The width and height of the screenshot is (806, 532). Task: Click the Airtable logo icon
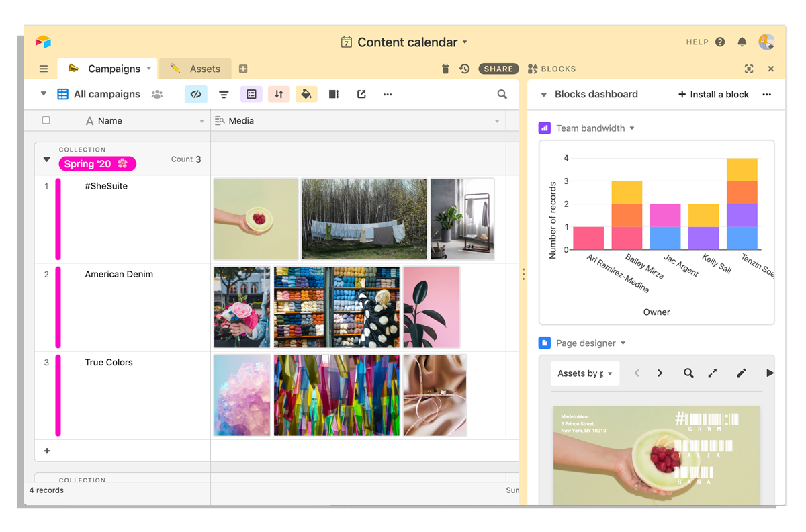tap(43, 42)
